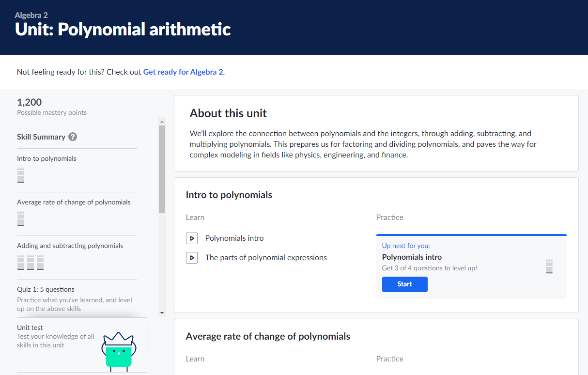Open the Average rate of change of polynomials heading
The width and height of the screenshot is (588, 375).
pos(268,336)
